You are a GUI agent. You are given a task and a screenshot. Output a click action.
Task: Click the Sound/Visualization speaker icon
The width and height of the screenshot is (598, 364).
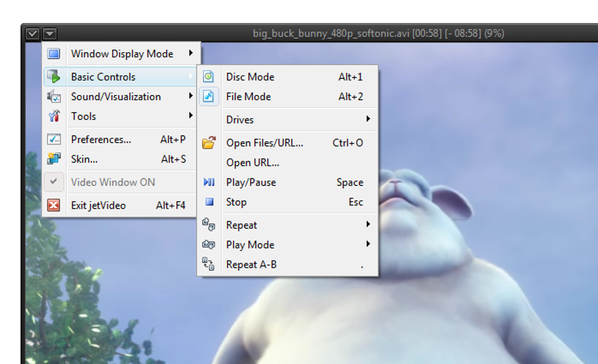coord(54,97)
